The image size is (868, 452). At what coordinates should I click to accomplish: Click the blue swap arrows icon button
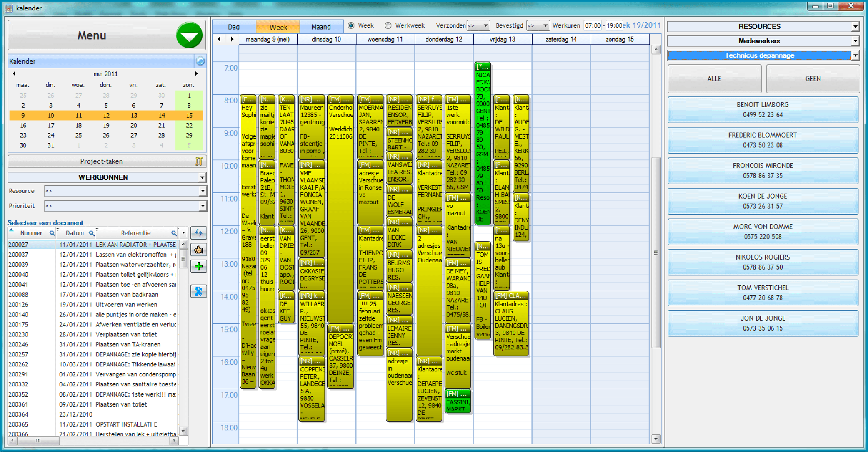coord(199,233)
